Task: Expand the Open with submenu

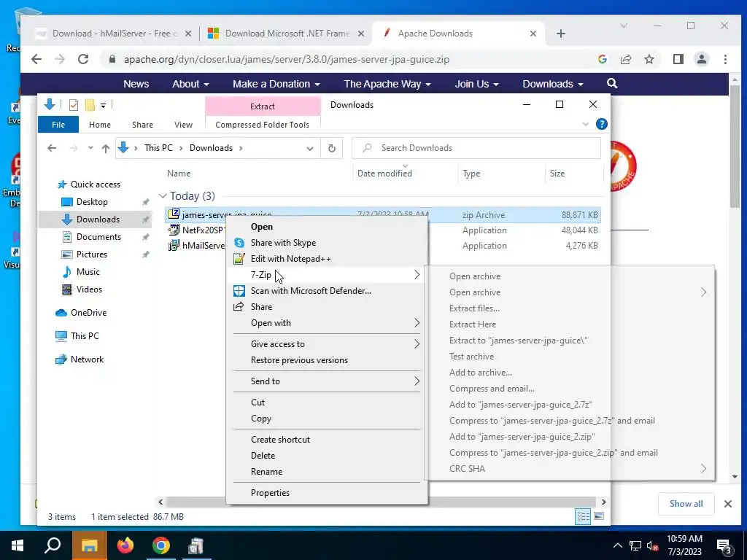Action: pyautogui.click(x=417, y=323)
